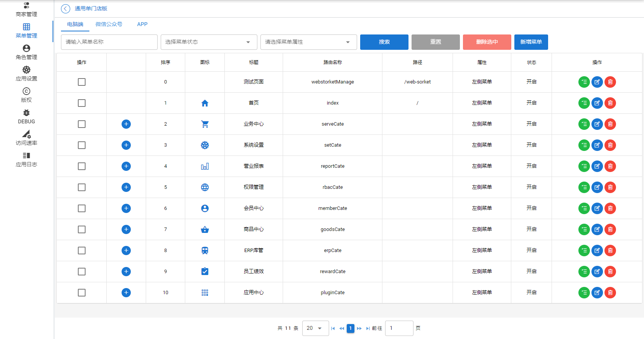Click the blue edit icon for 系统设置
Viewport: 644px width, 339px height.
[597, 145]
